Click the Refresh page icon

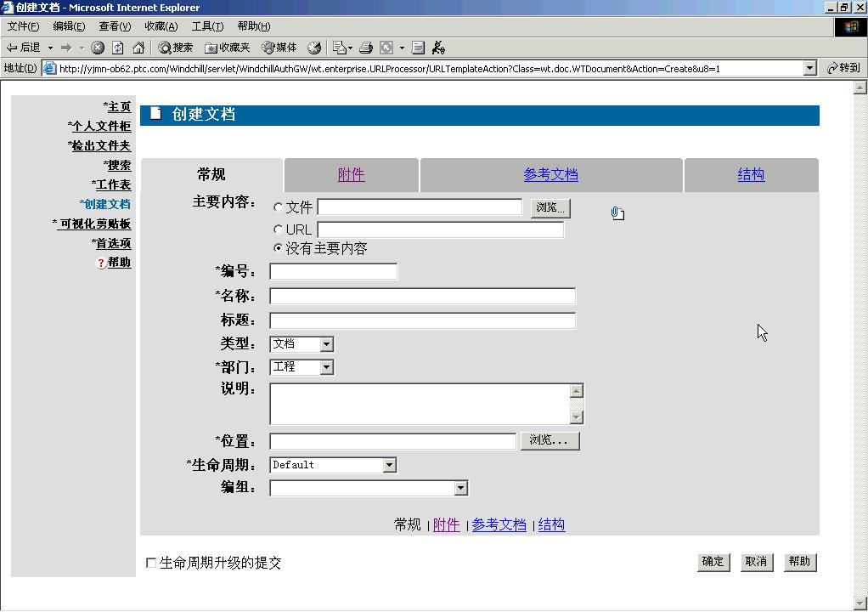118,48
